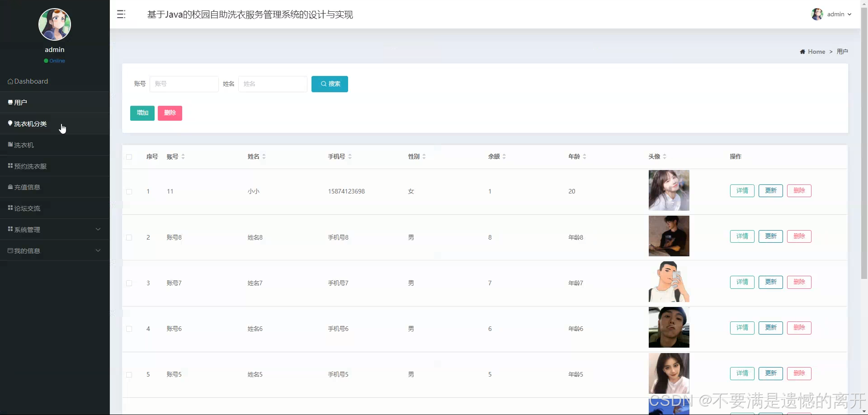Open avatar thumbnail of 账号6
The image size is (868, 415).
pos(669,327)
